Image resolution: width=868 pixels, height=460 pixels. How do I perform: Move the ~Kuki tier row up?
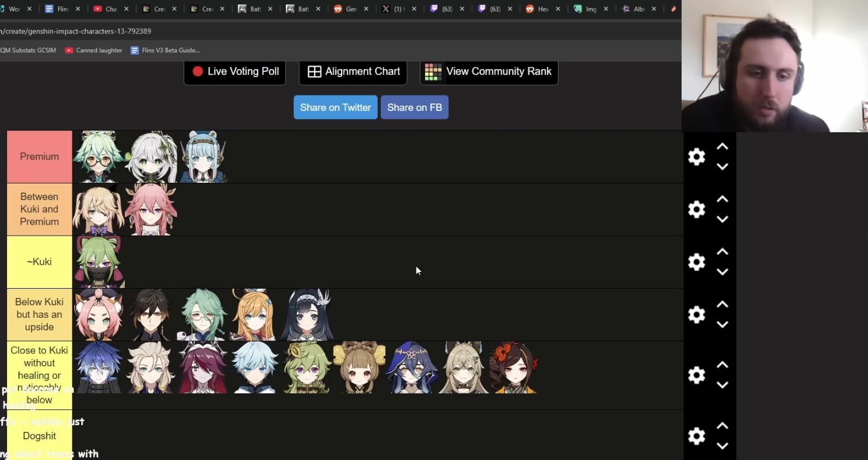coord(722,252)
